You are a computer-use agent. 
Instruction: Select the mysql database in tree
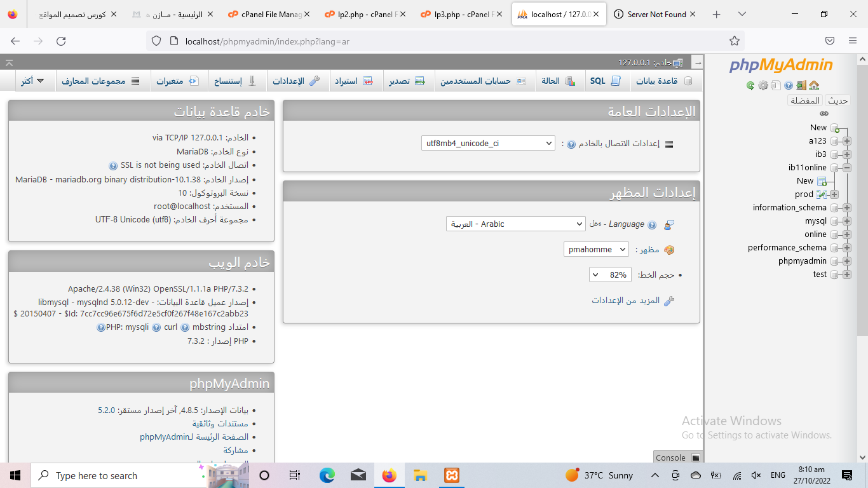pyautogui.click(x=815, y=221)
